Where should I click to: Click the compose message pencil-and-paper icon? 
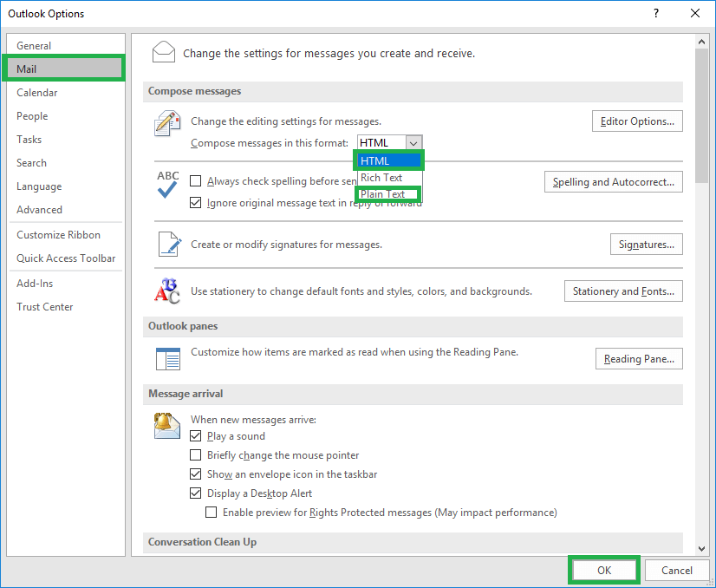pos(167,123)
